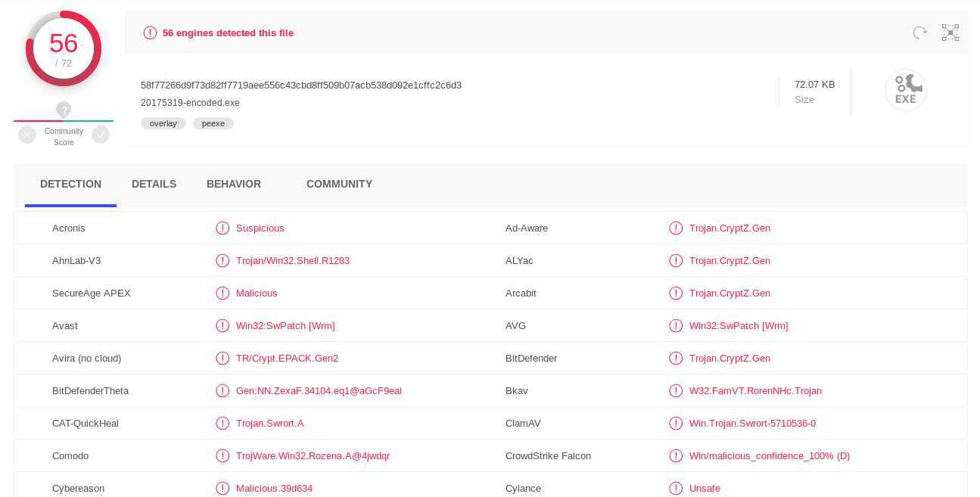Click the 72.07 KB size value

[815, 85]
